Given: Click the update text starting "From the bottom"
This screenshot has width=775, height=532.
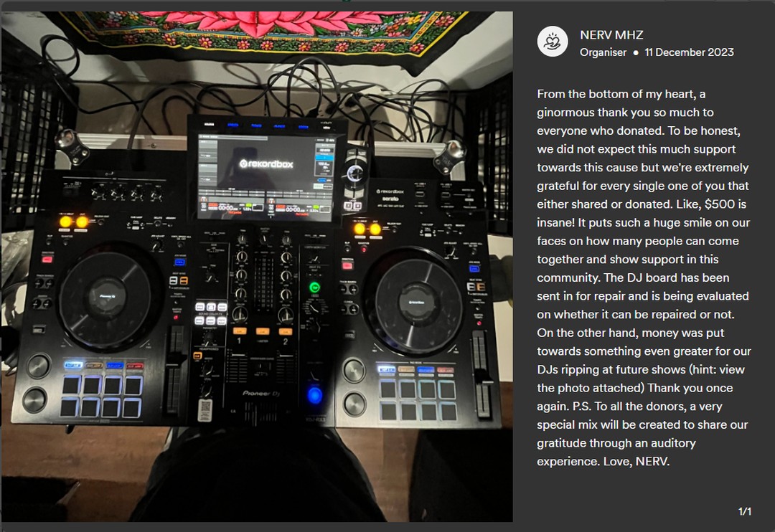Looking at the screenshot, I should [644, 277].
